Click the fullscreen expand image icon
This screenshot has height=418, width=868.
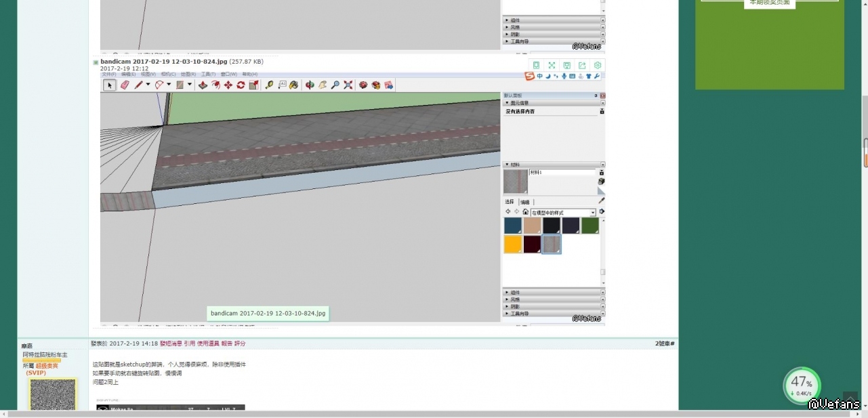[x=552, y=65]
